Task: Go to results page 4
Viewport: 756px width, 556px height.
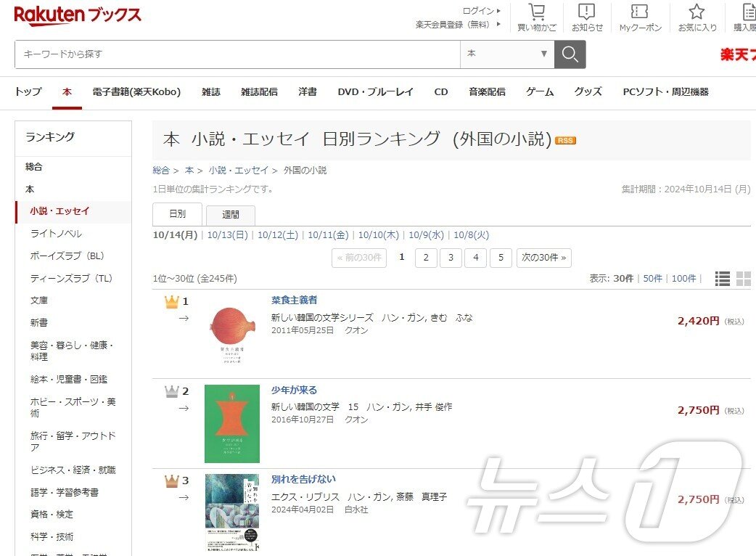Action: [476, 258]
